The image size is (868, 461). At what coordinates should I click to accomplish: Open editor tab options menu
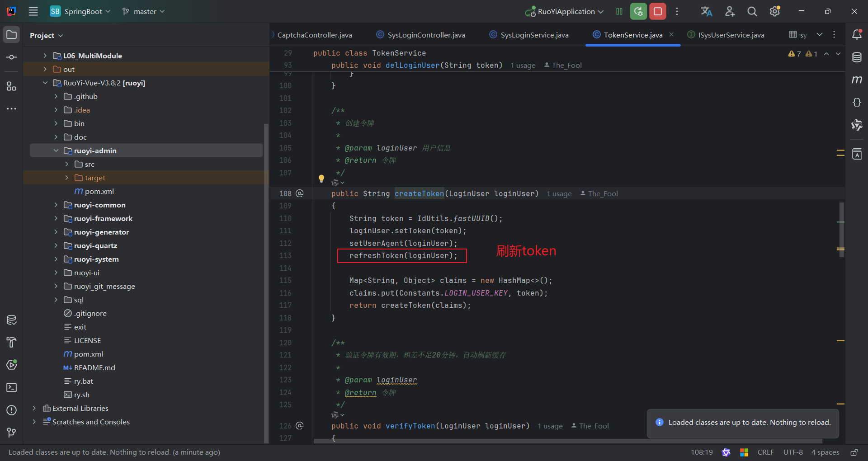point(834,35)
